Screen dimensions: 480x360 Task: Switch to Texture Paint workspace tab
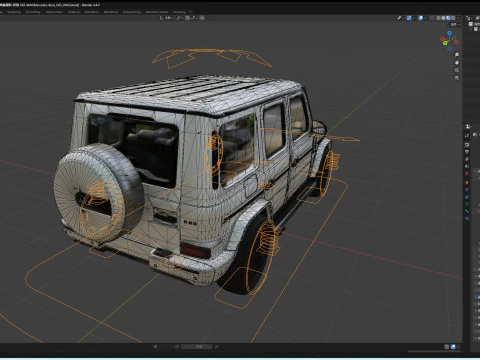point(54,12)
